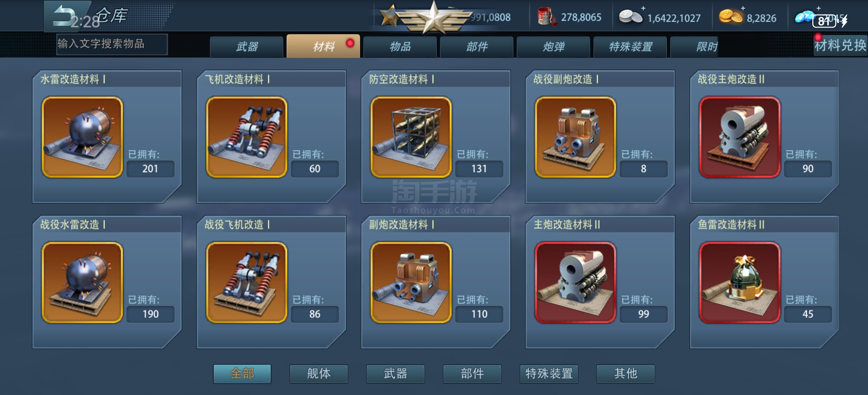Select the 飞机改造材料 I shock absorber icon
Screen dimensions: 868x395
point(246,137)
